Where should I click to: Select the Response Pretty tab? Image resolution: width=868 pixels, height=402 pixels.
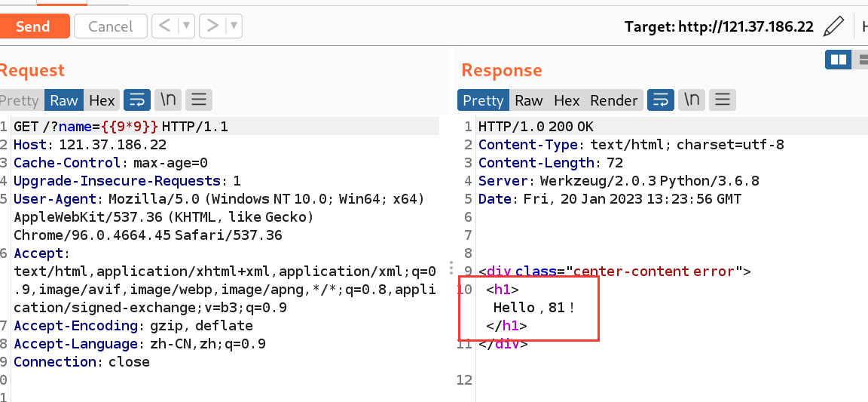[x=483, y=100]
